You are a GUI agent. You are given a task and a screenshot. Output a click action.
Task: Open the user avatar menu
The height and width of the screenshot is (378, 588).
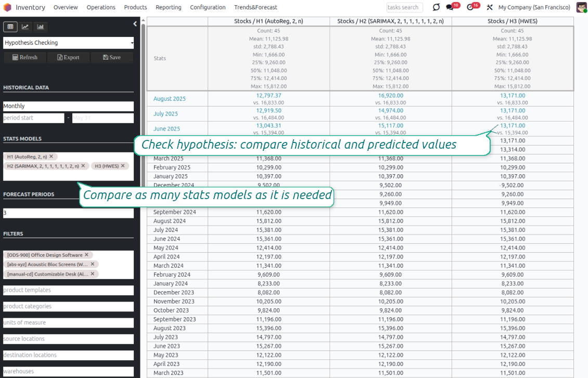(581, 7)
